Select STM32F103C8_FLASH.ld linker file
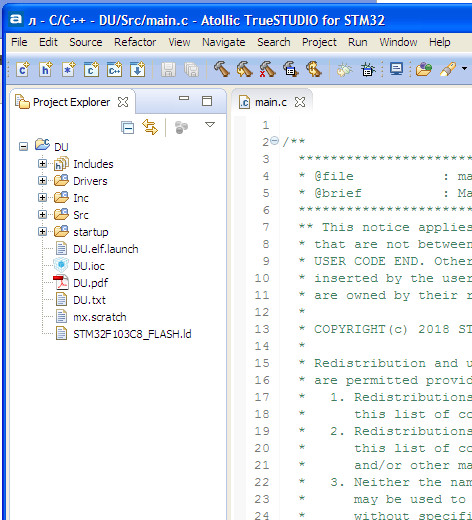The height and width of the screenshot is (520, 472). [x=132, y=334]
